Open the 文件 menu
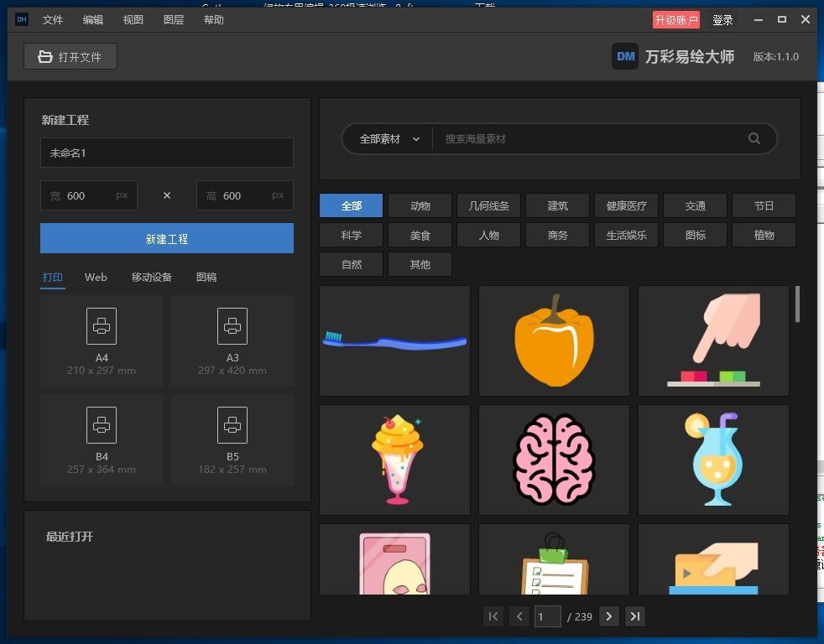Screen dimensions: 824x644 pos(53,20)
